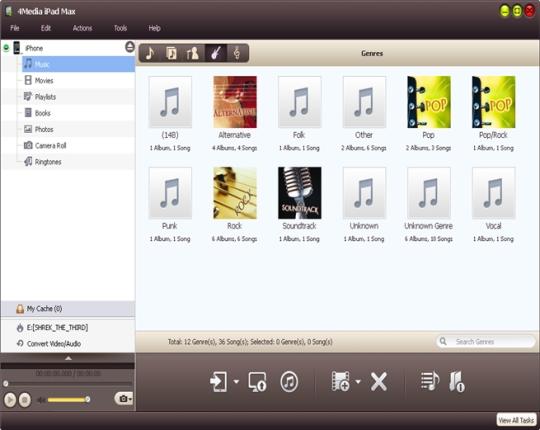Open the Edit menu
This screenshot has height=430, width=540.
[x=46, y=28]
